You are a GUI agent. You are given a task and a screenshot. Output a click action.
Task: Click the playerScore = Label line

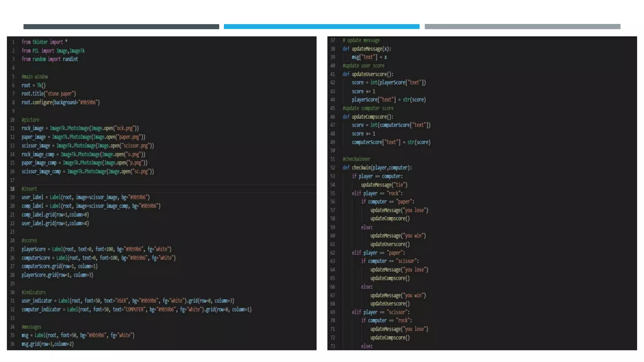pyautogui.click(x=96, y=249)
